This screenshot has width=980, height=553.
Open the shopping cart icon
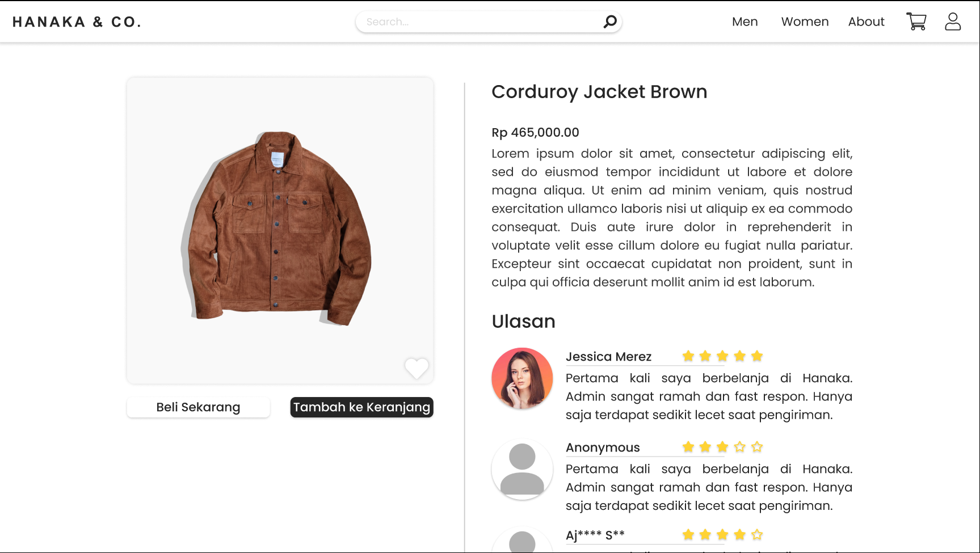(916, 22)
